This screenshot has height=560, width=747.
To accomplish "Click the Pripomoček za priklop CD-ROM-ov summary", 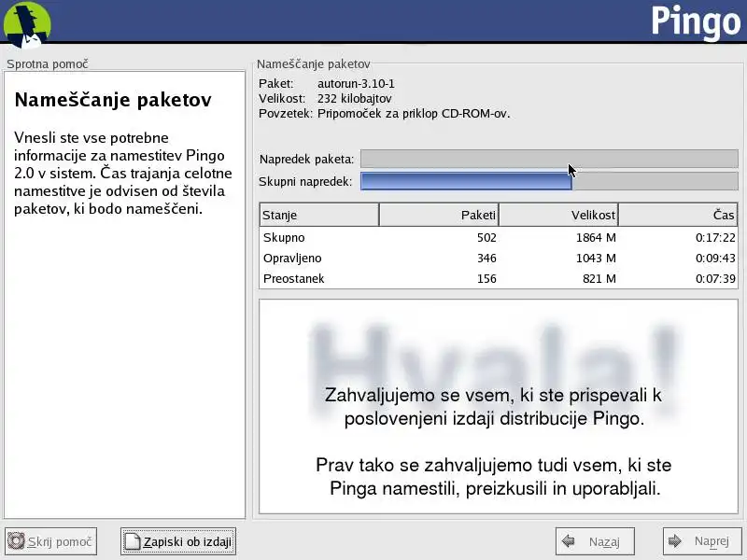I will 414,114.
